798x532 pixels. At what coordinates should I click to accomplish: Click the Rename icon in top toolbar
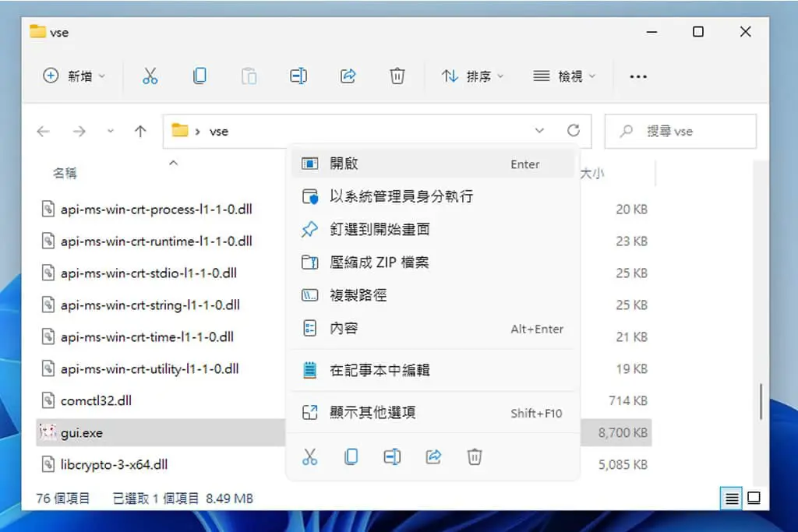coord(298,76)
